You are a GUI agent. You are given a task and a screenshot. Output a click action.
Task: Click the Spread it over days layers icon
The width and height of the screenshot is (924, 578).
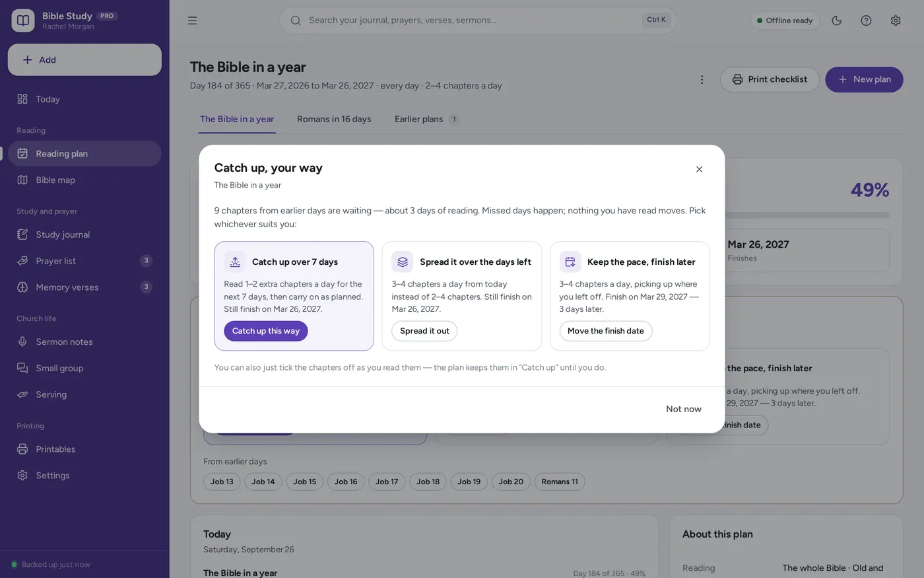coord(403,262)
